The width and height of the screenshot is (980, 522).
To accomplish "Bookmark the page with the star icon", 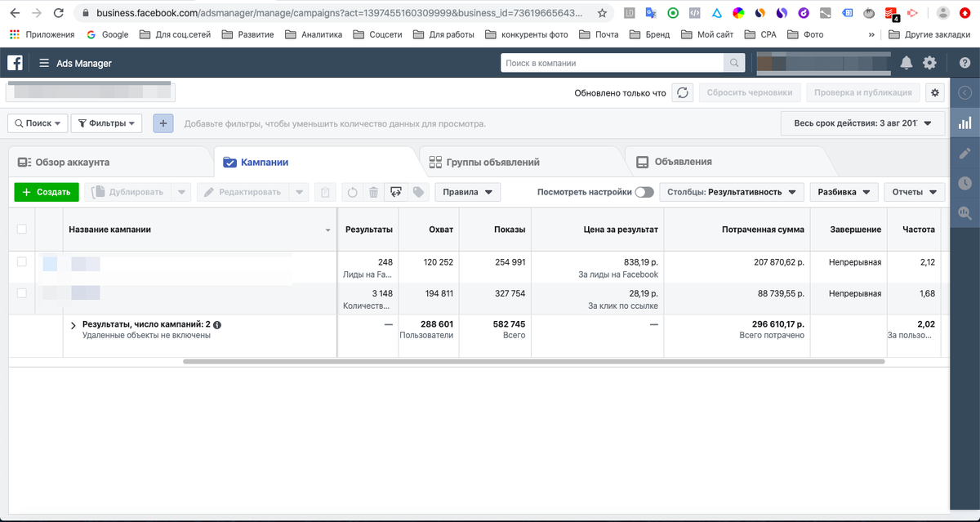I will click(602, 13).
